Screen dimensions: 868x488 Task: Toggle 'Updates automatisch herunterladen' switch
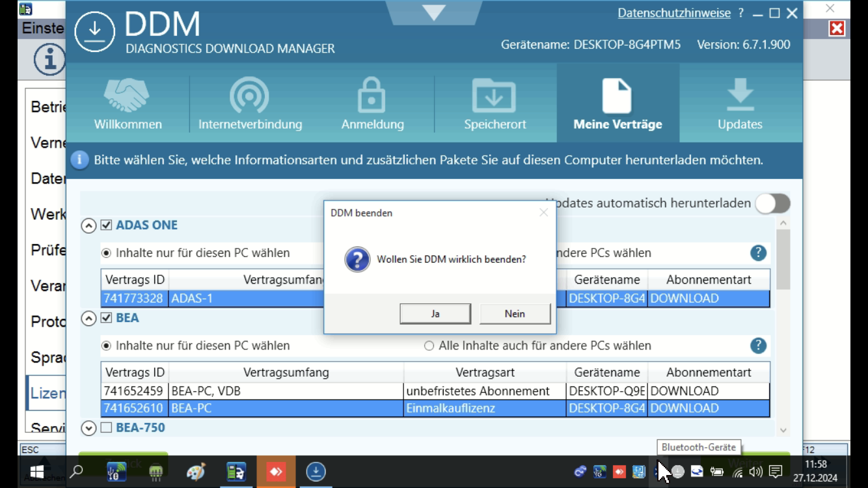(x=772, y=204)
